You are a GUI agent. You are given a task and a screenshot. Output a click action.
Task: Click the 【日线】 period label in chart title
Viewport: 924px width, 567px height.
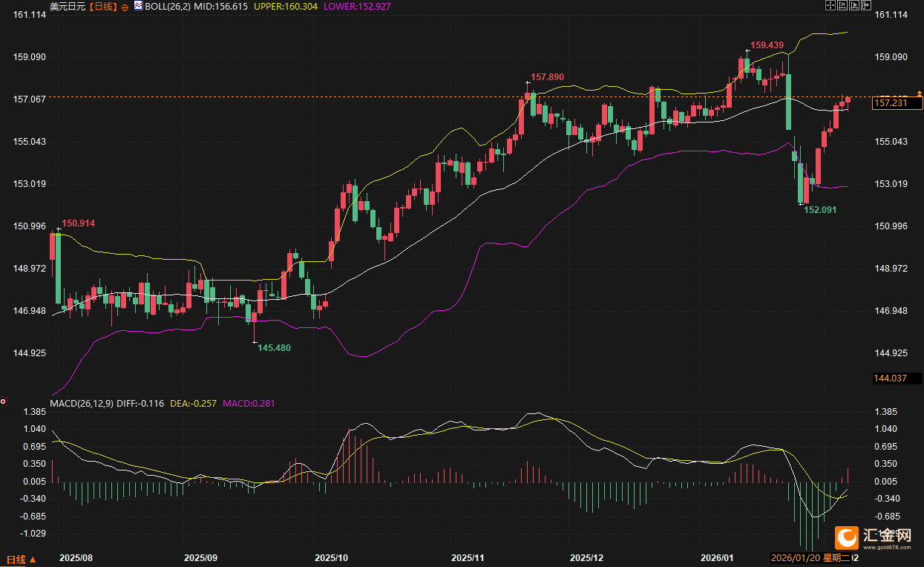(x=103, y=6)
